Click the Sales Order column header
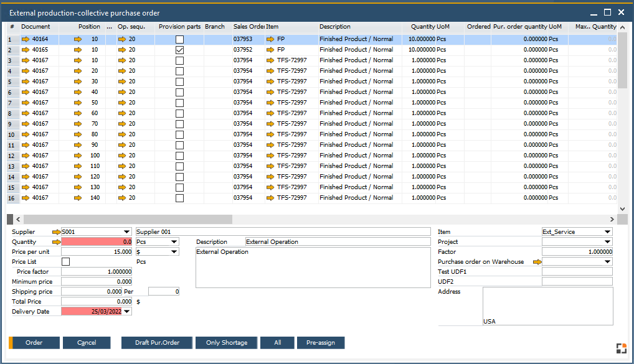This screenshot has height=364, width=634. 248,27
